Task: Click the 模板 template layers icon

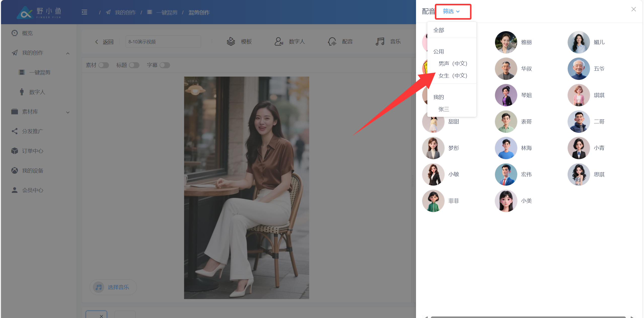Action: pos(231,42)
